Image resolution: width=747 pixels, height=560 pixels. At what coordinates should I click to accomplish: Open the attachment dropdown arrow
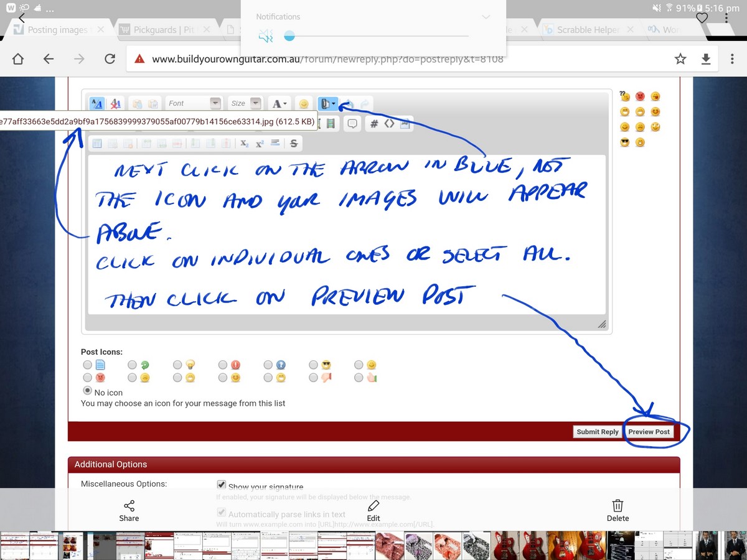tap(334, 104)
